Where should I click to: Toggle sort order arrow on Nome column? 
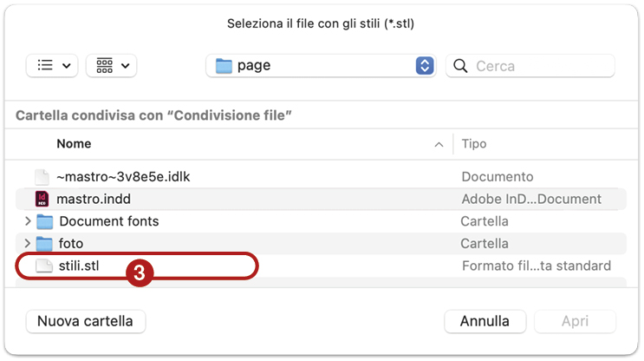[x=439, y=144]
